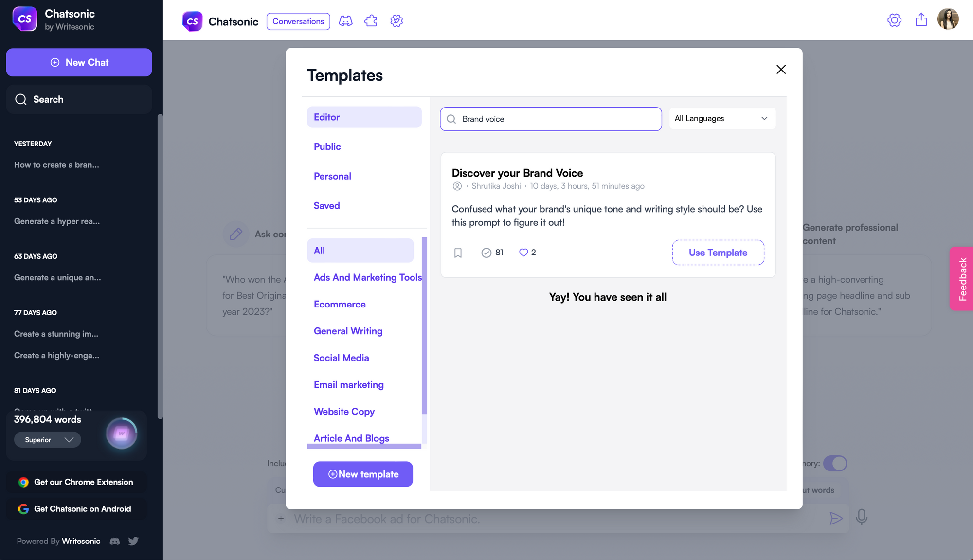The width and height of the screenshot is (973, 560).
Task: Click the Chatsonic personas icon in header
Action: click(x=345, y=21)
